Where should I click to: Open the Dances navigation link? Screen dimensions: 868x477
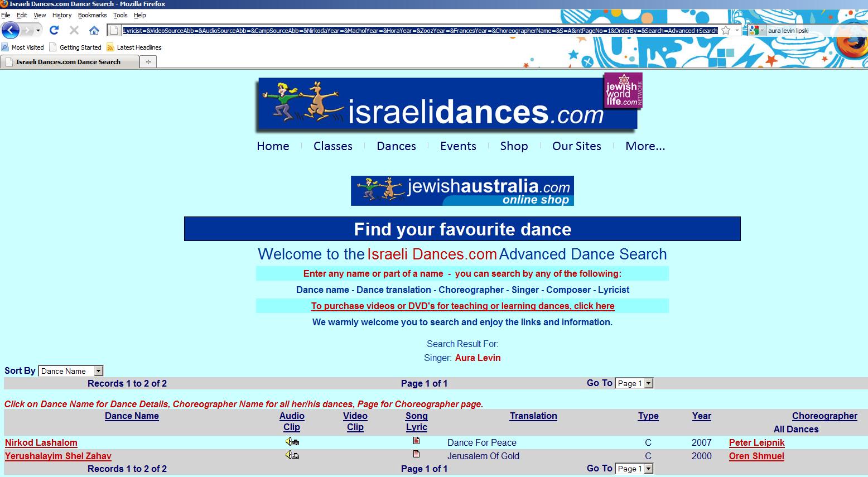[396, 146]
